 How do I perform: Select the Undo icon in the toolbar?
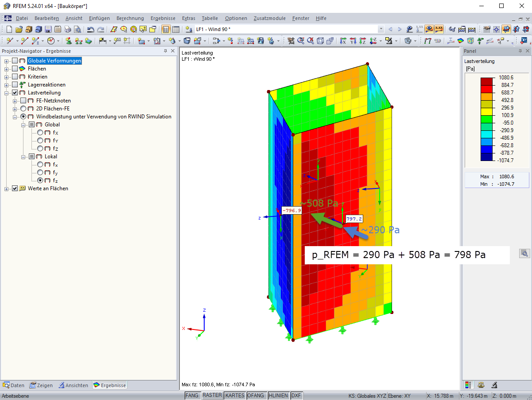(x=91, y=29)
